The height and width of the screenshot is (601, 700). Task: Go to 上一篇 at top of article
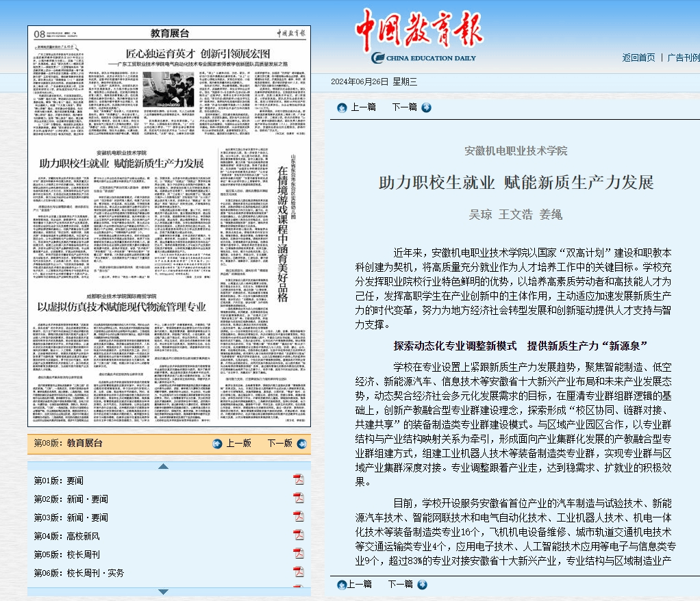364,107
